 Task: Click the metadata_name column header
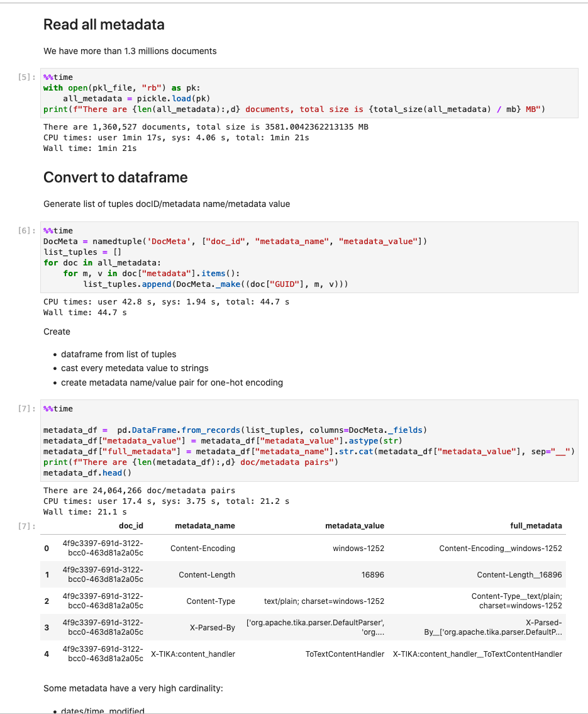click(204, 525)
